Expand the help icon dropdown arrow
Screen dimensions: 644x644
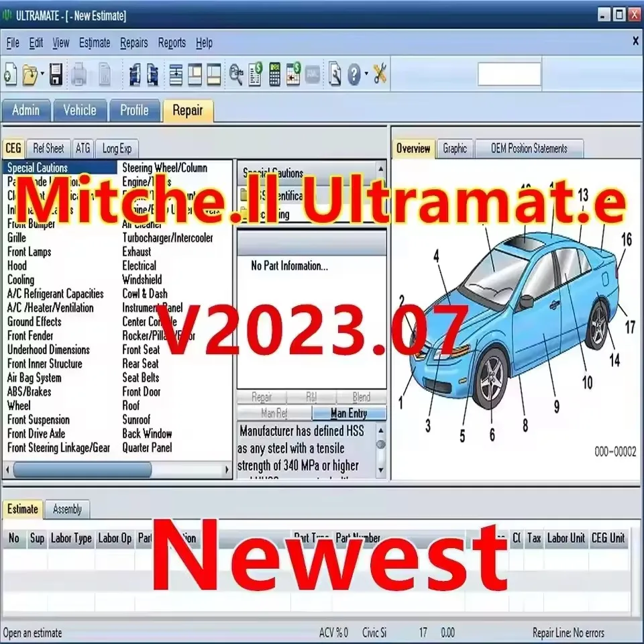[x=366, y=74]
